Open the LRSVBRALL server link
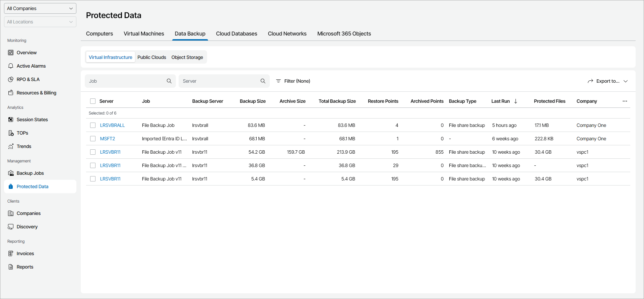 (112, 125)
